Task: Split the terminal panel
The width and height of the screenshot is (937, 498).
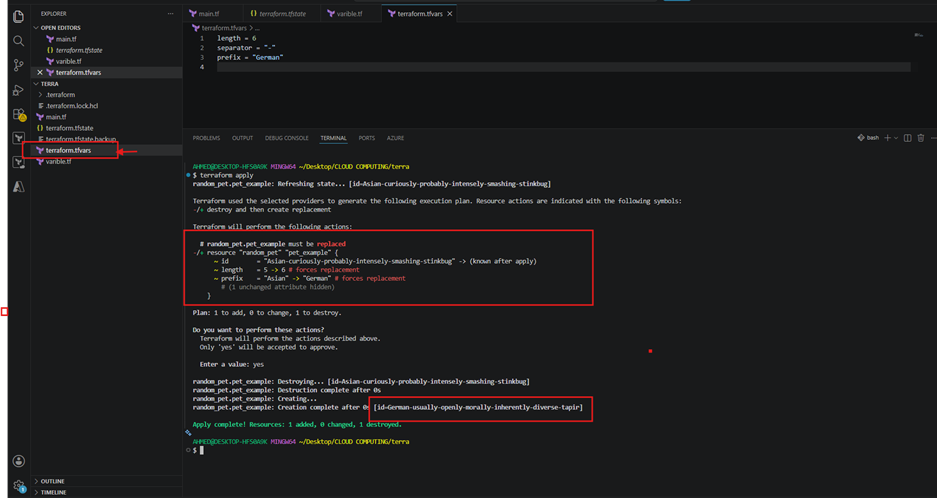Action: [x=907, y=138]
